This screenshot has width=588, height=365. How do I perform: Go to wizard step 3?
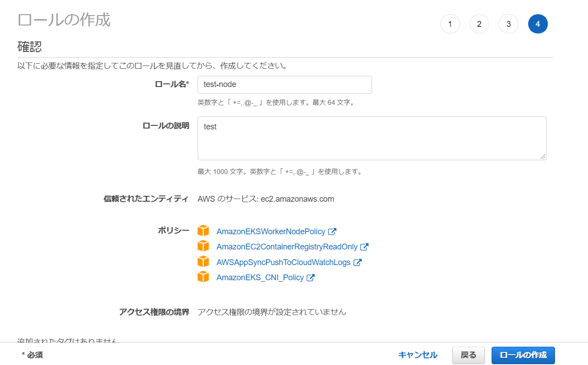508,24
